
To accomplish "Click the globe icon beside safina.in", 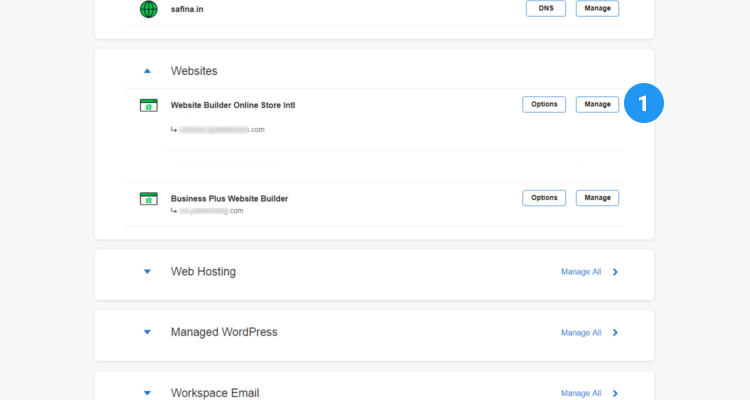I will [x=148, y=9].
